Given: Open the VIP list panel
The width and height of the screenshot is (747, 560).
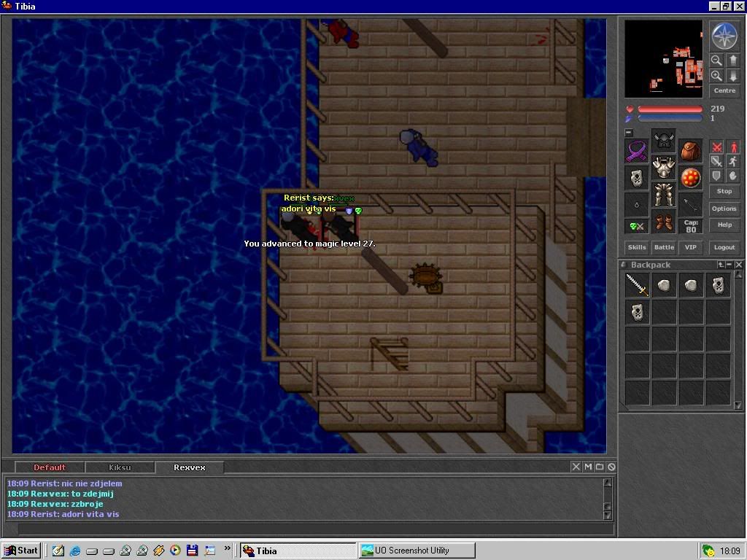Looking at the screenshot, I should coord(690,247).
